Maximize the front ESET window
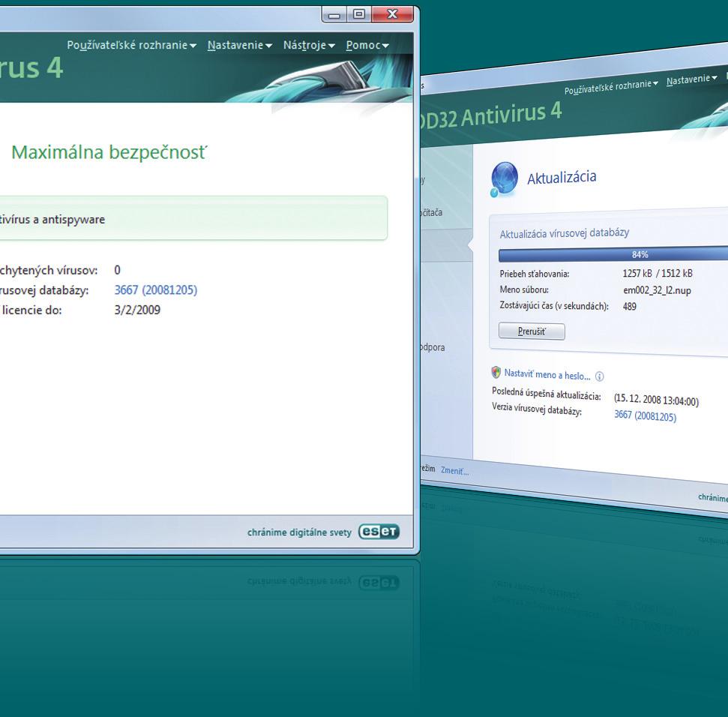The height and width of the screenshot is (717, 728). tap(359, 14)
